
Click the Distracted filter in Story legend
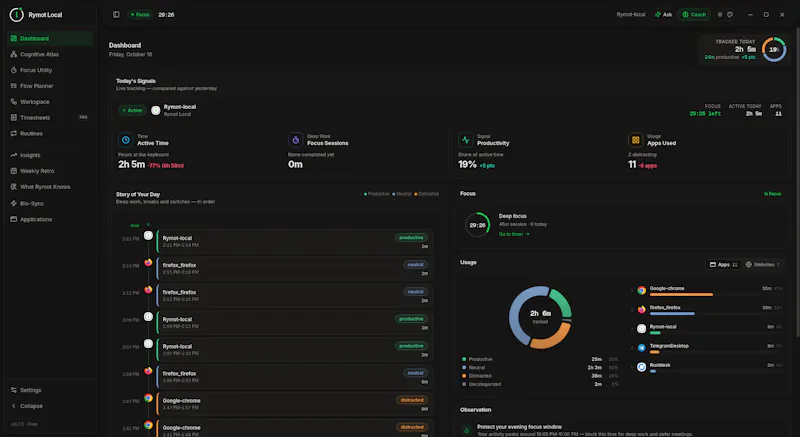pyautogui.click(x=427, y=194)
